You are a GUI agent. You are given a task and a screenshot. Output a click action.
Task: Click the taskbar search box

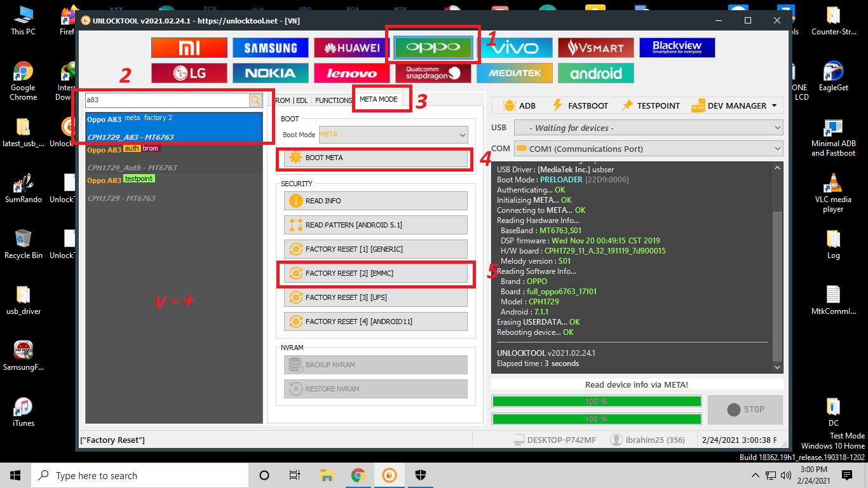click(x=140, y=475)
